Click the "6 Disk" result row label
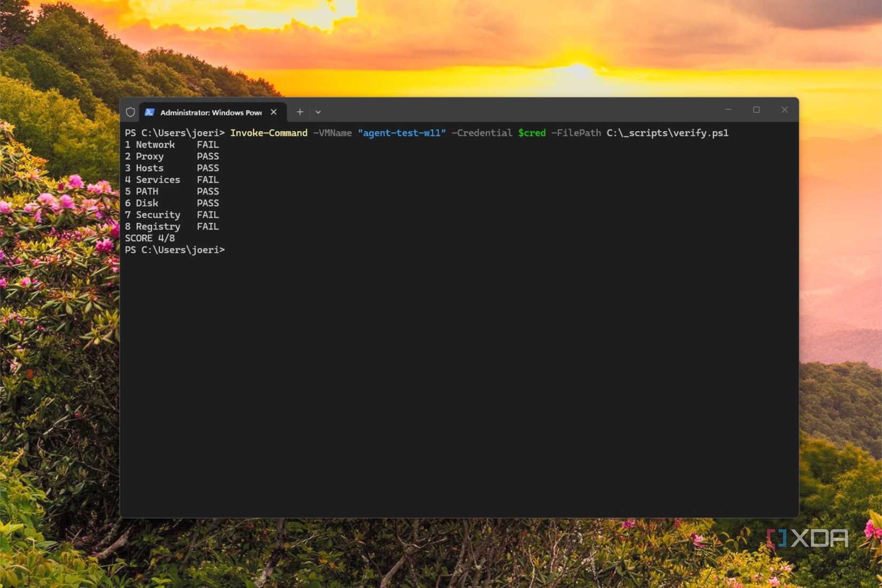 [x=142, y=203]
